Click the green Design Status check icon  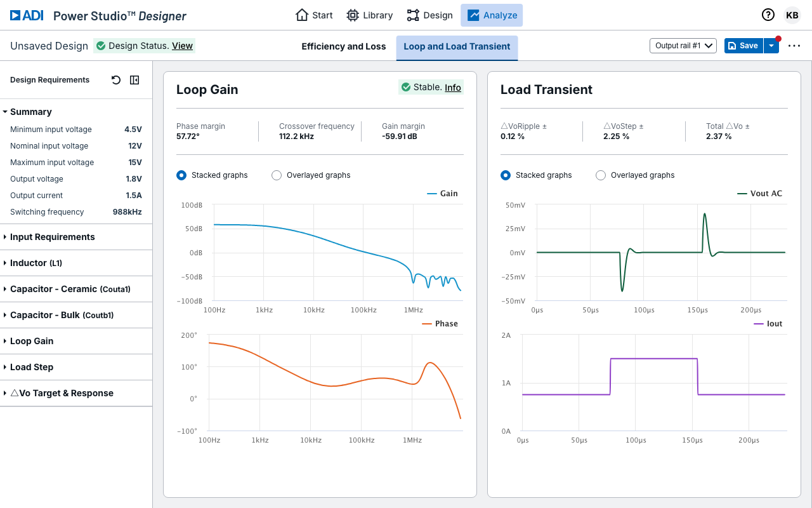(x=101, y=46)
